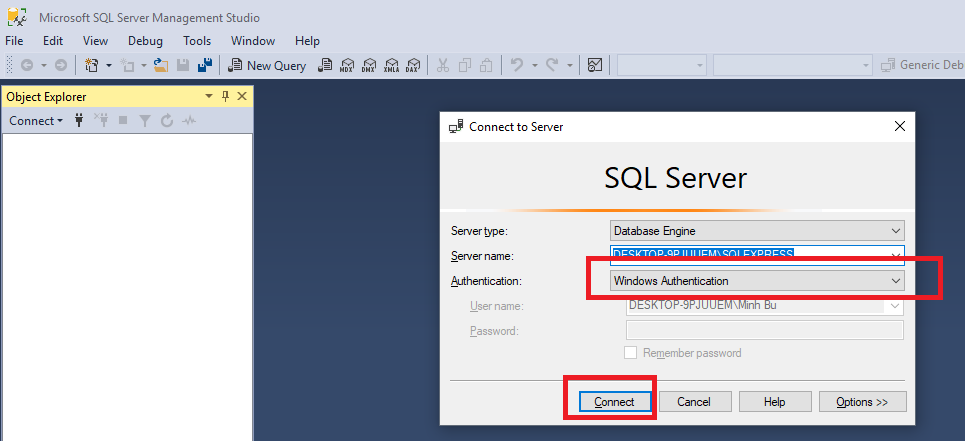Open the Help menu
Image resolution: width=965 pixels, height=441 pixels.
pyautogui.click(x=307, y=41)
